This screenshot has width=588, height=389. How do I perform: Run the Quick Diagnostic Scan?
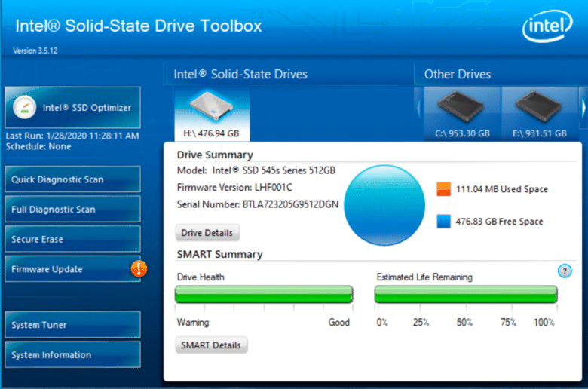point(73,179)
